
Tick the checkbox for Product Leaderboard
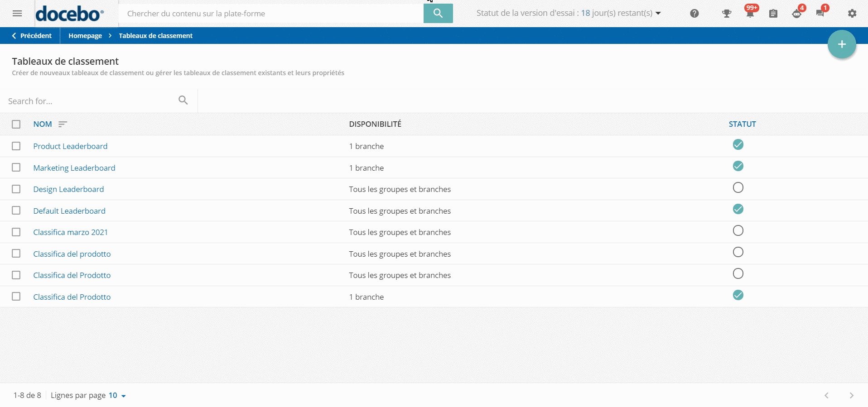[x=16, y=146]
